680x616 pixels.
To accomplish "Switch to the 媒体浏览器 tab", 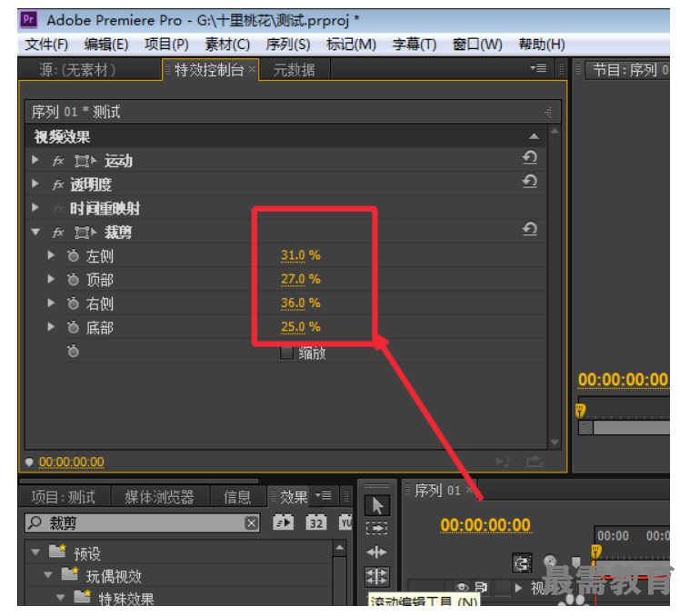I will pos(159,497).
